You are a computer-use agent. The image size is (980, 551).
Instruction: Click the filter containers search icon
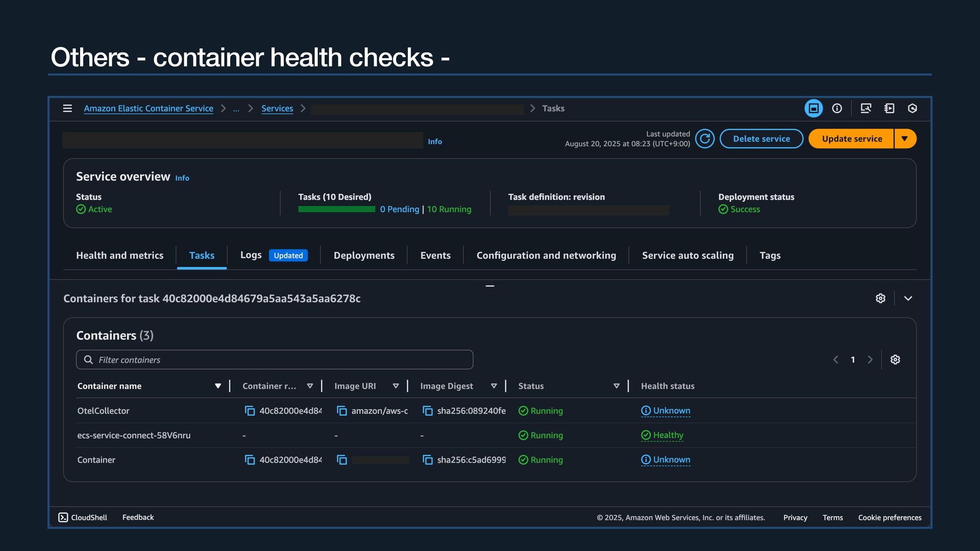pos(88,360)
